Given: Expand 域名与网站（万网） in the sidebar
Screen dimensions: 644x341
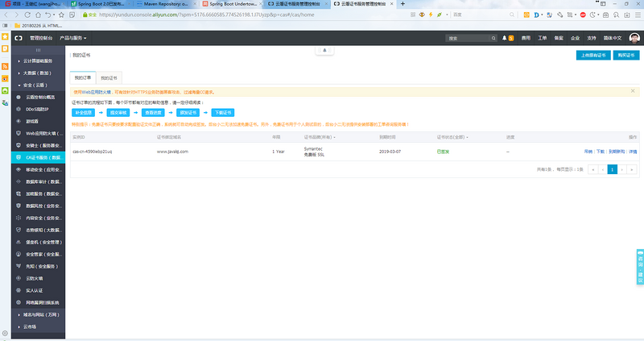Looking at the screenshot, I should click(38, 314).
